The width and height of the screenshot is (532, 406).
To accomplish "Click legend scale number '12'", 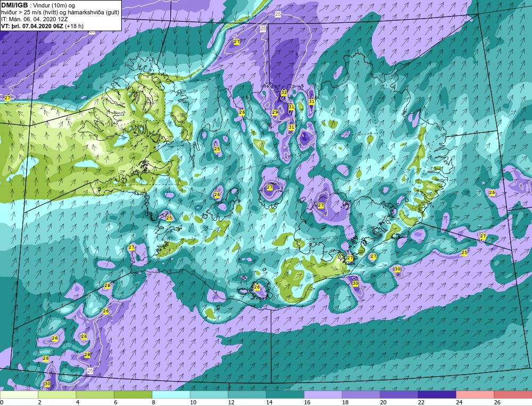I will click(231, 402).
